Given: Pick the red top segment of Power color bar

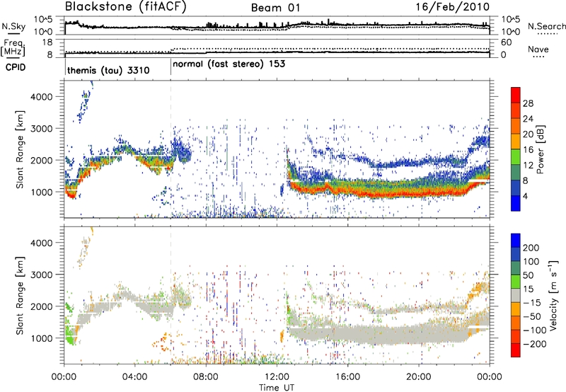Looking at the screenshot, I should [516, 95].
